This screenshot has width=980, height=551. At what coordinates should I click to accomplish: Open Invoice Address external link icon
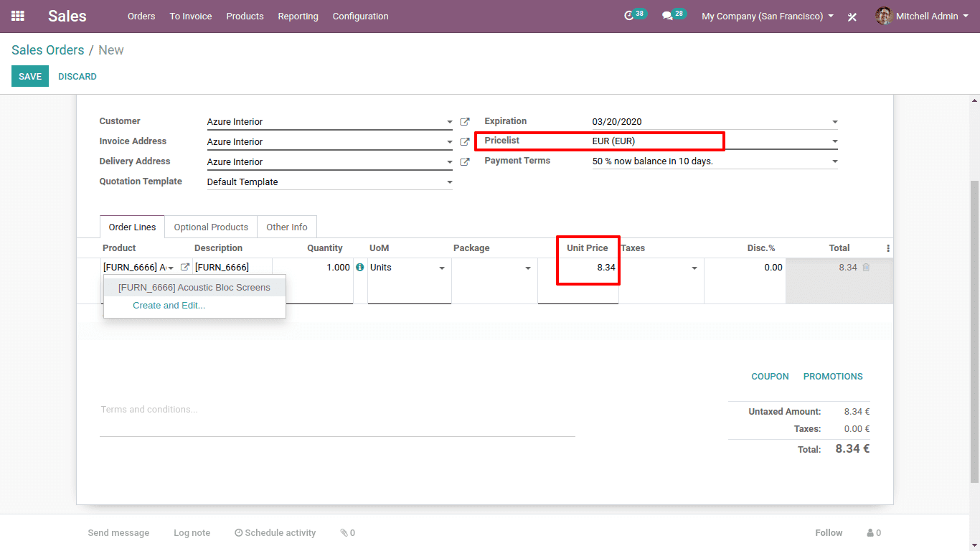tap(465, 142)
